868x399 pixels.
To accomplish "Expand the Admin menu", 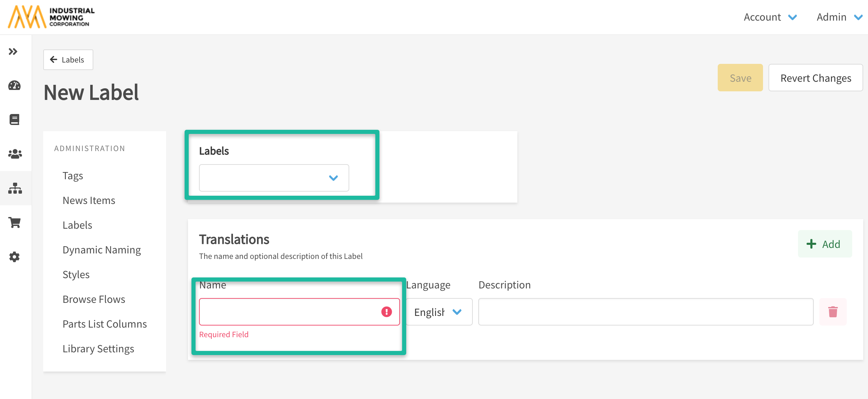I will click(x=839, y=17).
